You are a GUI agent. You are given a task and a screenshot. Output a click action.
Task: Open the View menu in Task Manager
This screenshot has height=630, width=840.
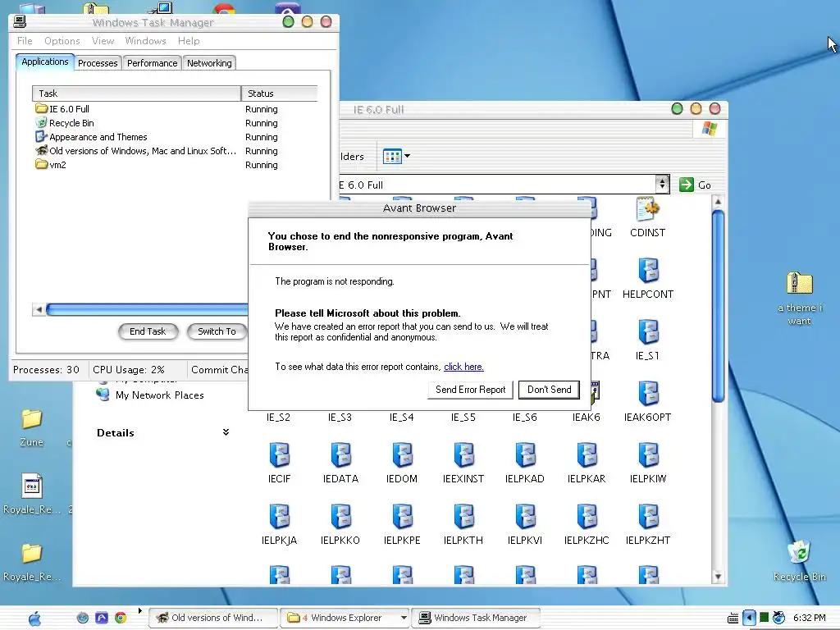click(x=103, y=41)
